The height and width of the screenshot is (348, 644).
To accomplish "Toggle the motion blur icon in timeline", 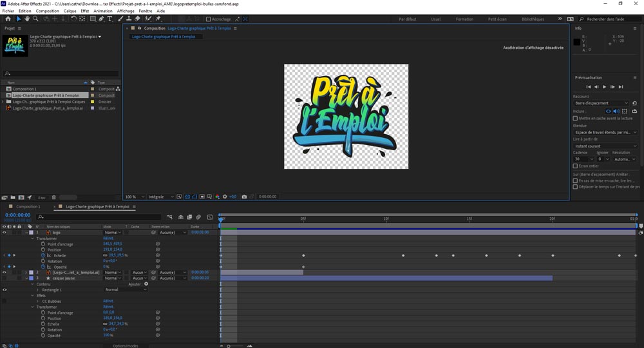I will coord(198,217).
